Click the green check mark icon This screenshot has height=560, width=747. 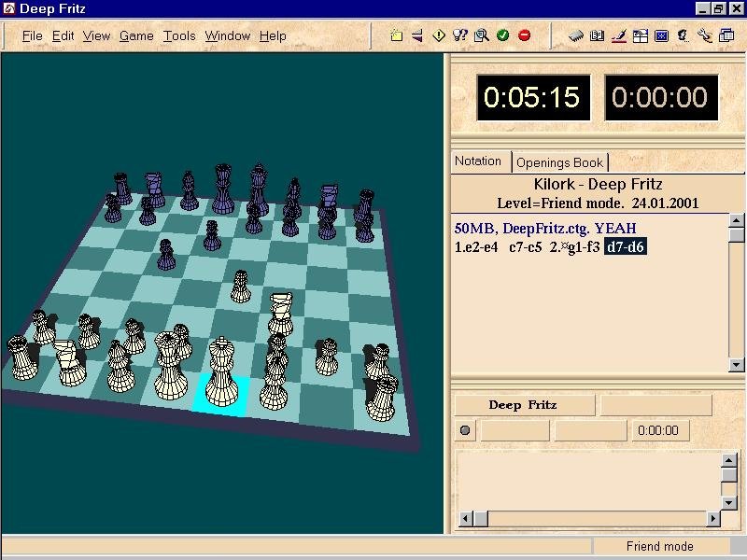click(502, 35)
